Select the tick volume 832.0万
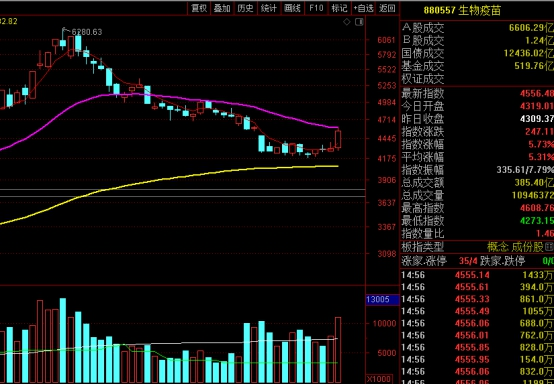The image size is (554, 385). pos(537,372)
